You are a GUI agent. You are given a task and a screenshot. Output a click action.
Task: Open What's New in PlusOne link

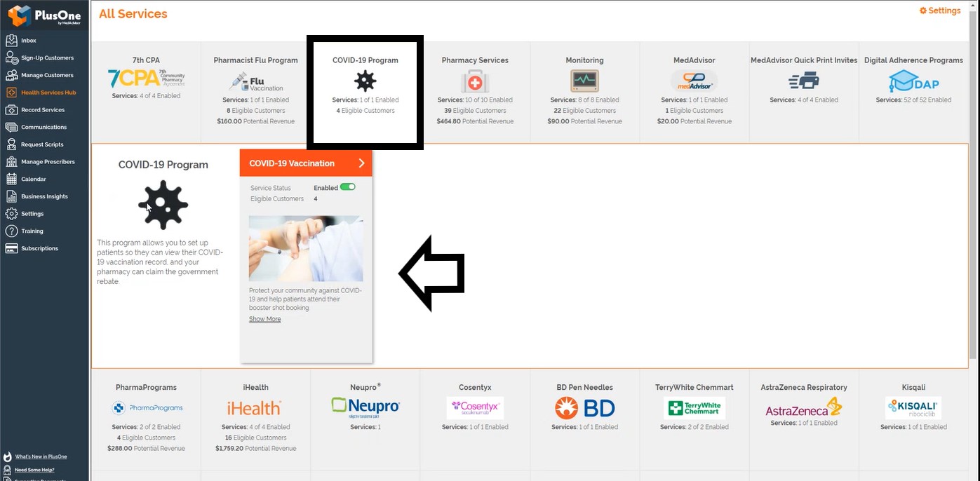pos(41,456)
